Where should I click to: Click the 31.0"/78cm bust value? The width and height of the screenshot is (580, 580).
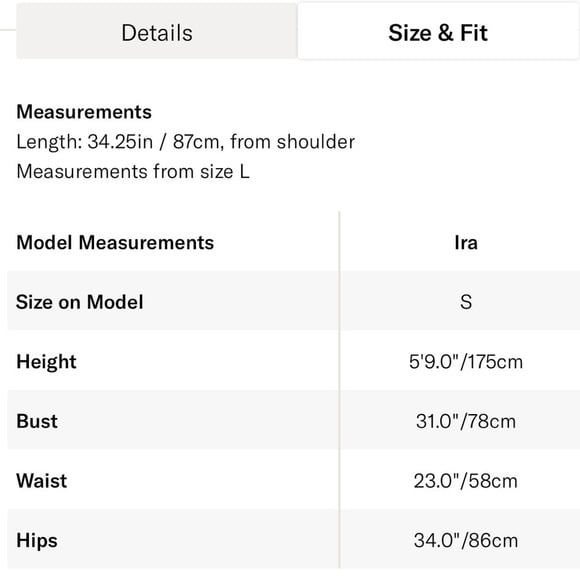(x=466, y=421)
